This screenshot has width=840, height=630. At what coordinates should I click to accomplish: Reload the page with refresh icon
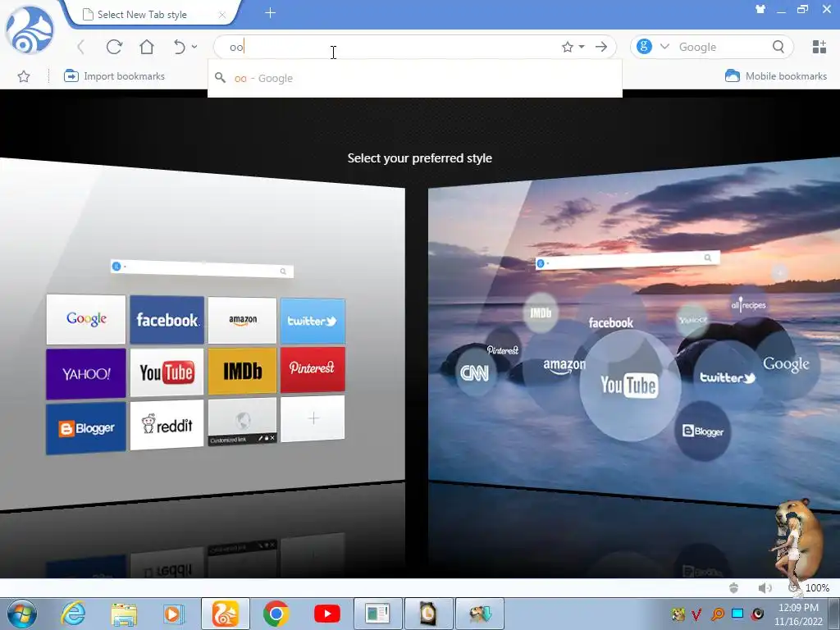coord(114,47)
